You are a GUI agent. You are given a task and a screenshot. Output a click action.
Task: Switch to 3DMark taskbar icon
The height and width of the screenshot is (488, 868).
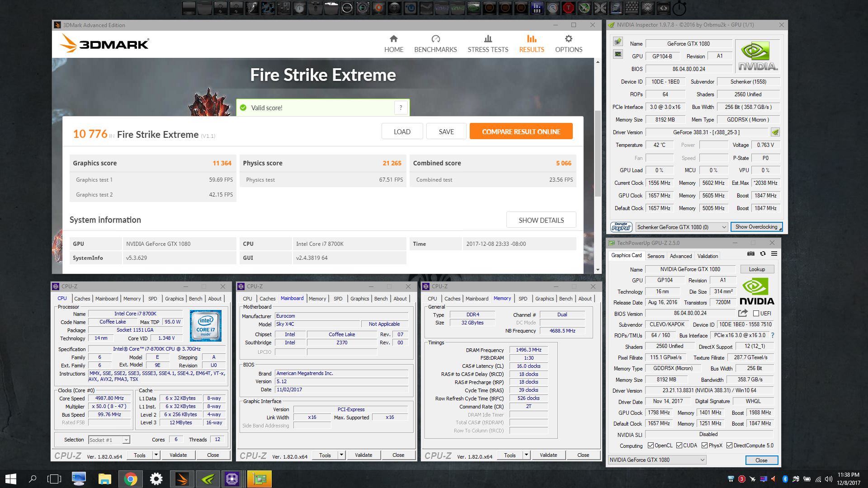click(182, 479)
